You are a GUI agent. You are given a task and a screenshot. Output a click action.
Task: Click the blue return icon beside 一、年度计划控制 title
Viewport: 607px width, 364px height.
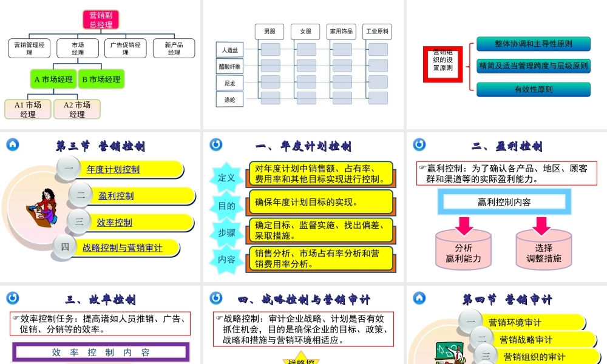[217, 144]
